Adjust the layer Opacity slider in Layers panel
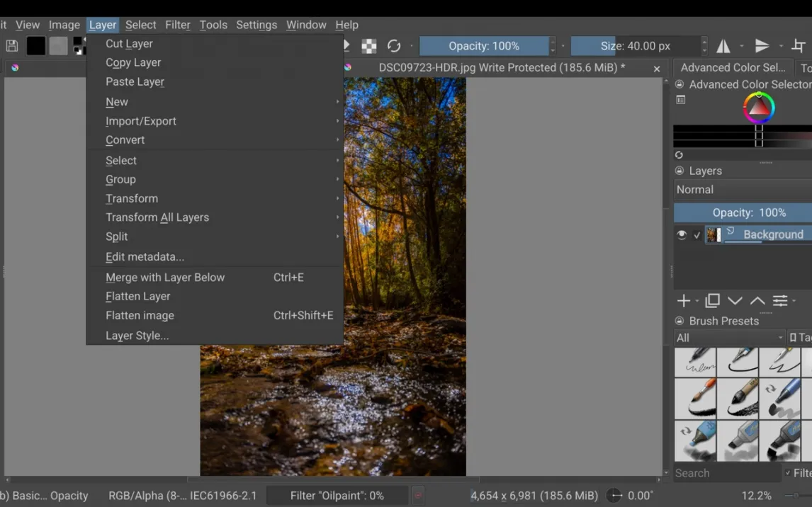Image resolution: width=812 pixels, height=507 pixels. (743, 212)
